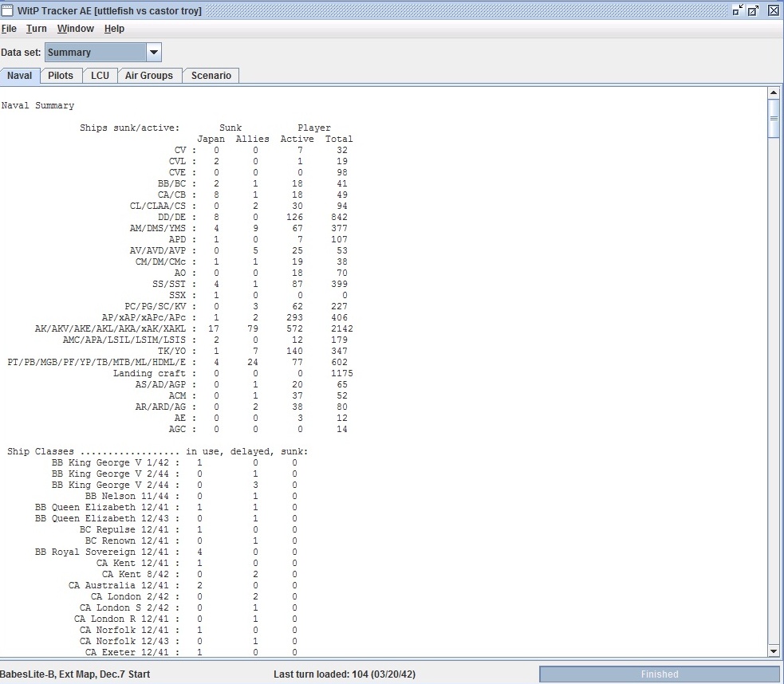The image size is (784, 684).
Task: Expand the Data set dropdown arrow
Action: tap(153, 53)
